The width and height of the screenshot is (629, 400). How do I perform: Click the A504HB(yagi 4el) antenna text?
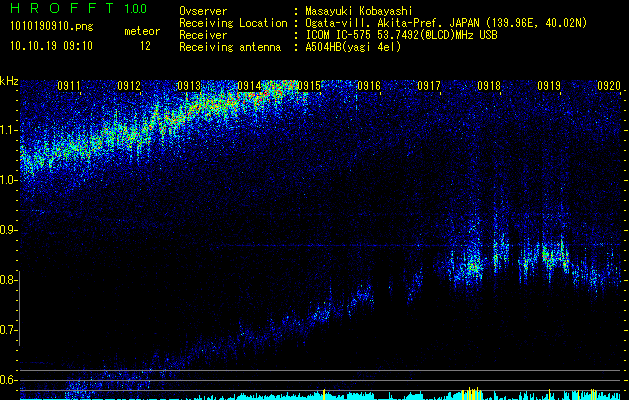(353, 47)
